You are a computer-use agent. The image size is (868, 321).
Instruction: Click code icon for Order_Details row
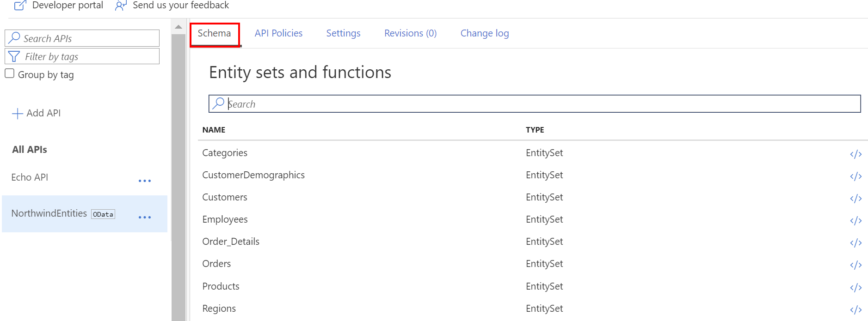(856, 242)
